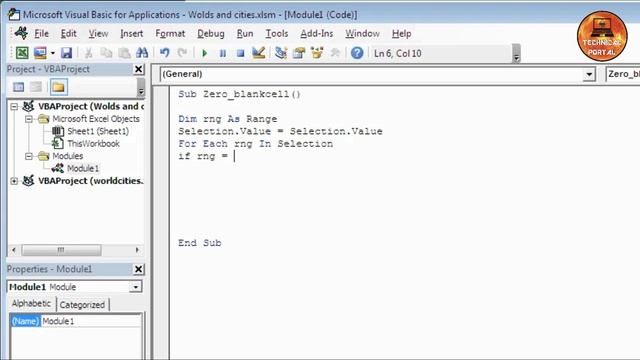Open the (General) object dropdown
This screenshot has height=360, width=640.
tap(589, 74)
